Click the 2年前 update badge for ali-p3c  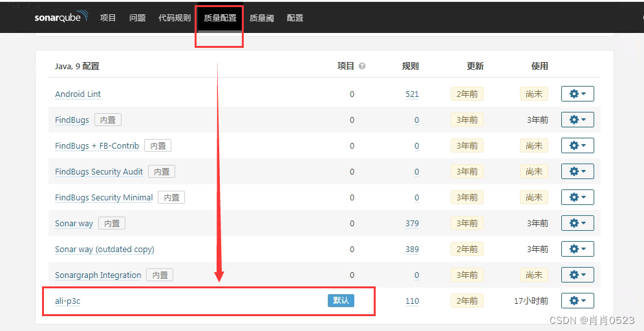[x=467, y=301]
